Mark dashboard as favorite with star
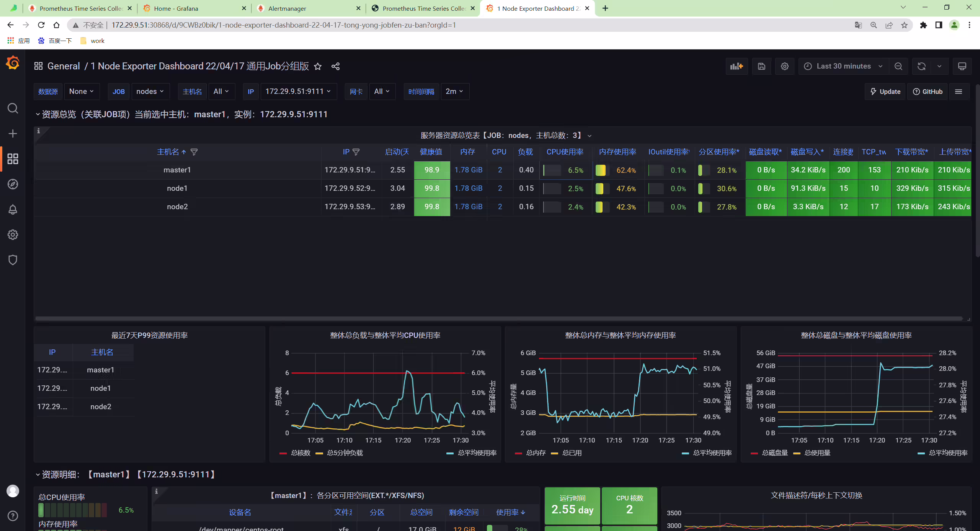 click(318, 66)
